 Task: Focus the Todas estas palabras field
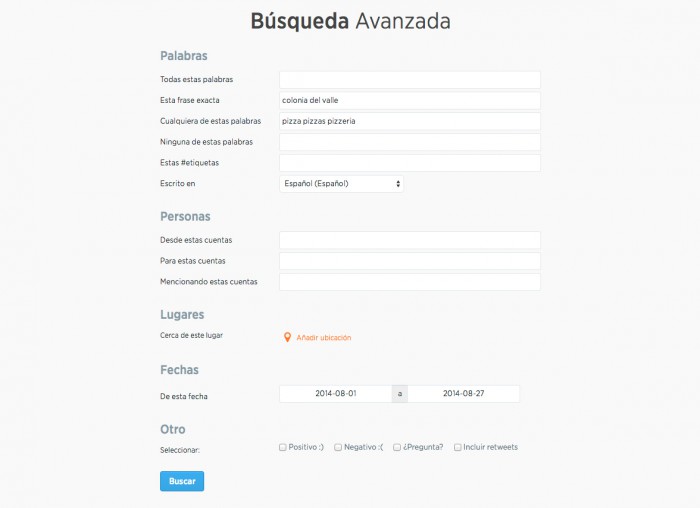[x=409, y=80]
